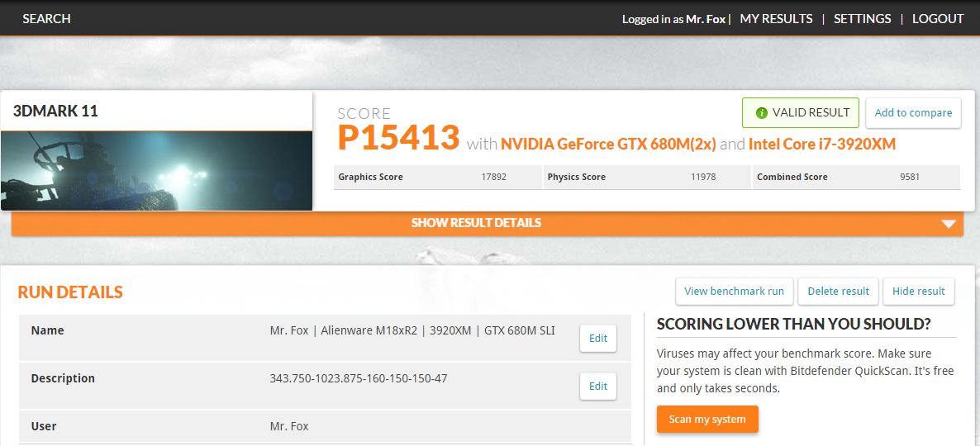
Task: Open the SEARCH menu item
Action: coord(46,19)
